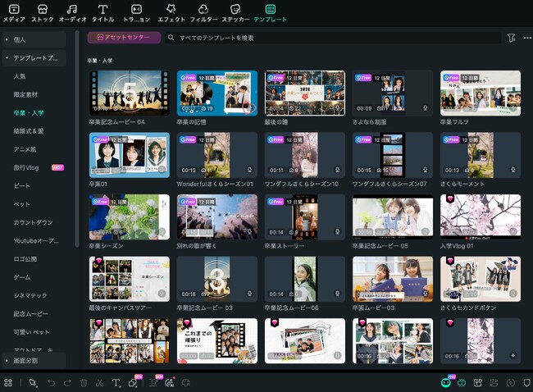Open the three-dots more options menu
Image resolution: width=533 pixels, height=392 pixels.
tap(526, 38)
